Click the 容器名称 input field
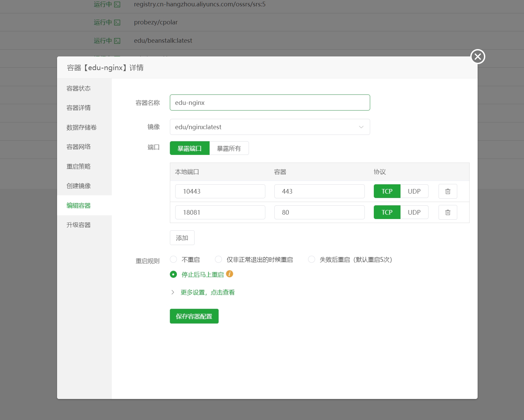Viewport: 524px width, 420px height. point(270,102)
